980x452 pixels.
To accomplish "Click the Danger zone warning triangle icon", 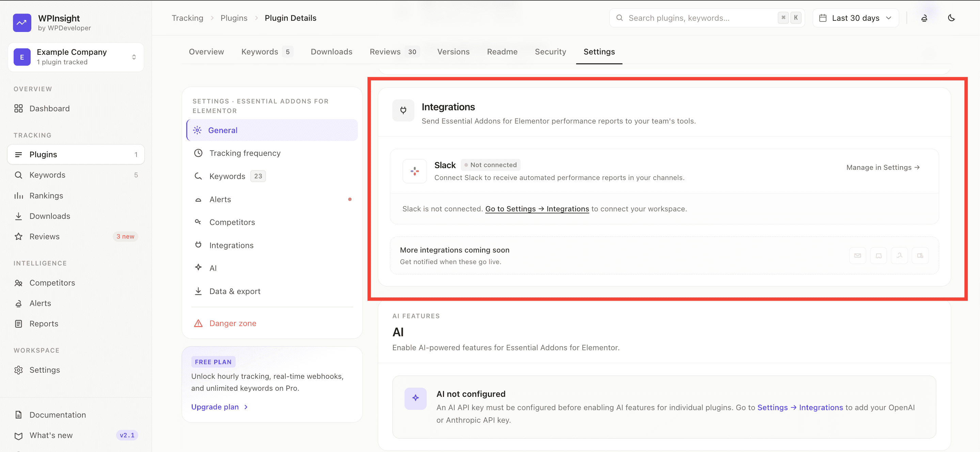I will (198, 323).
